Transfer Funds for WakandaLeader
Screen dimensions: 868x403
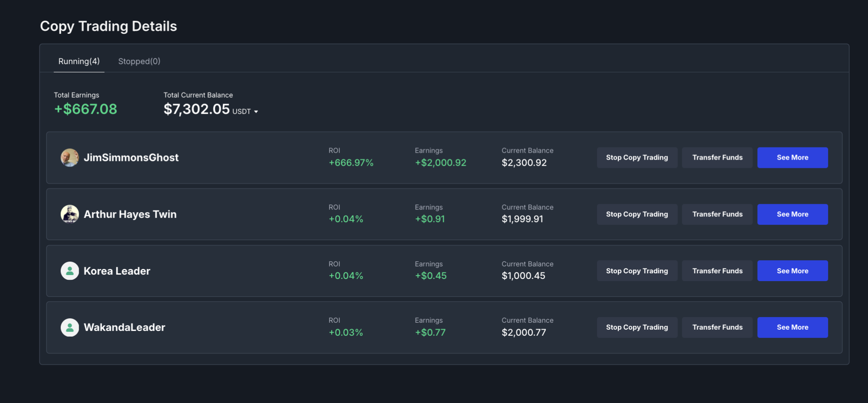[x=717, y=328]
